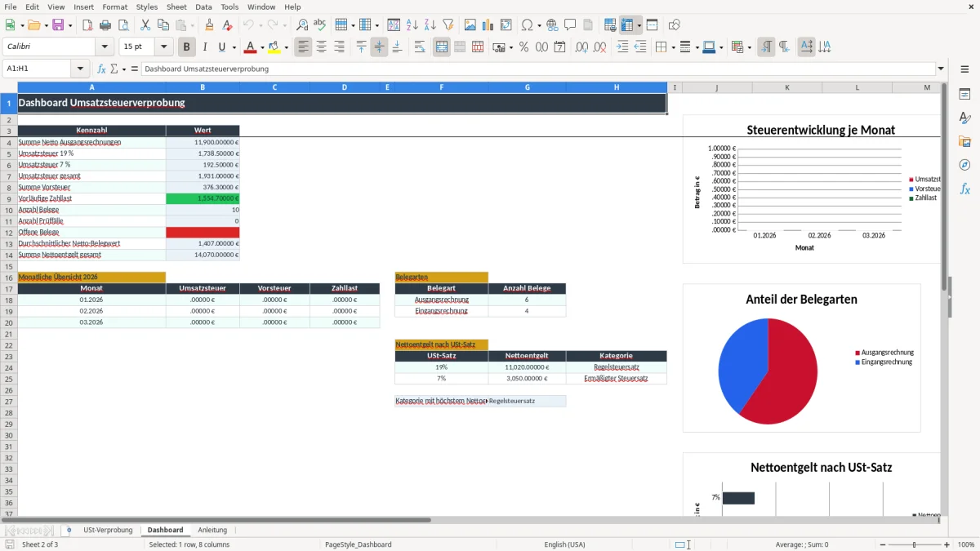Export directly as PDF
The height and width of the screenshot is (551, 980).
87,25
